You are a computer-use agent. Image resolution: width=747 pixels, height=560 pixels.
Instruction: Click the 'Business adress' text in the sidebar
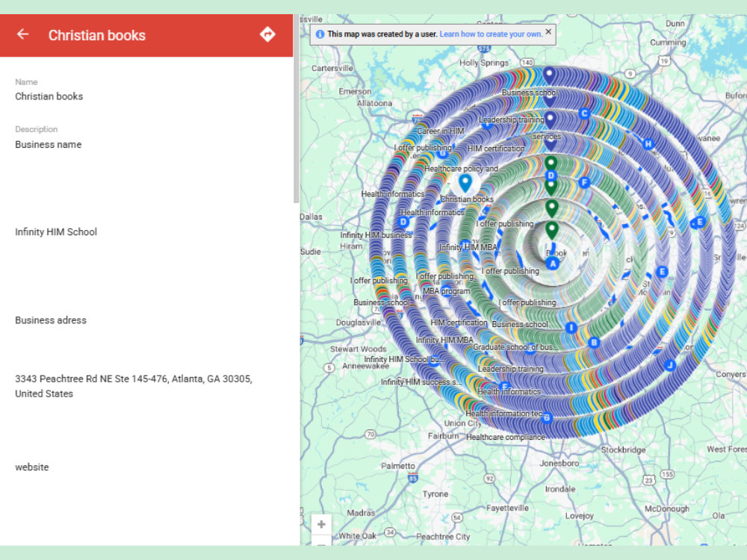pyautogui.click(x=51, y=320)
